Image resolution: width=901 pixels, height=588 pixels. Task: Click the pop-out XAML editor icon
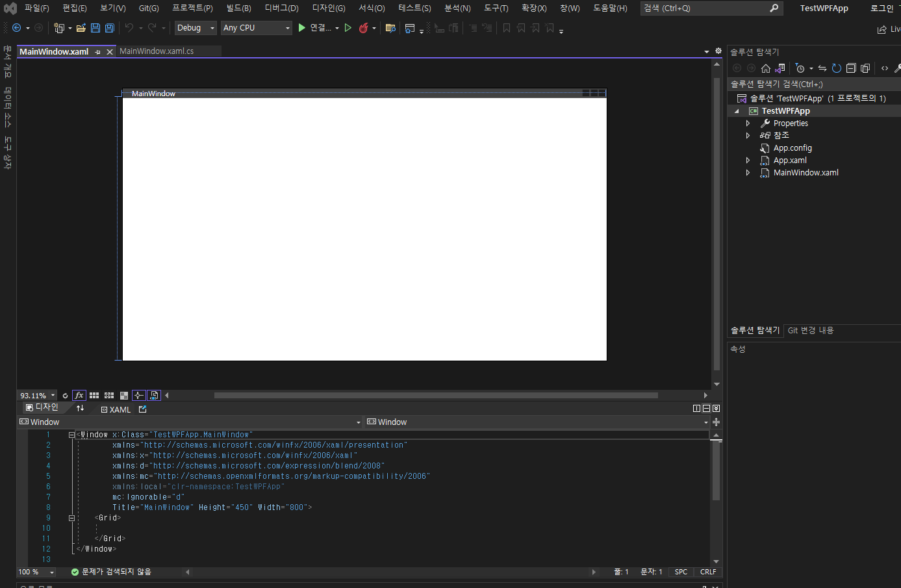coord(143,409)
